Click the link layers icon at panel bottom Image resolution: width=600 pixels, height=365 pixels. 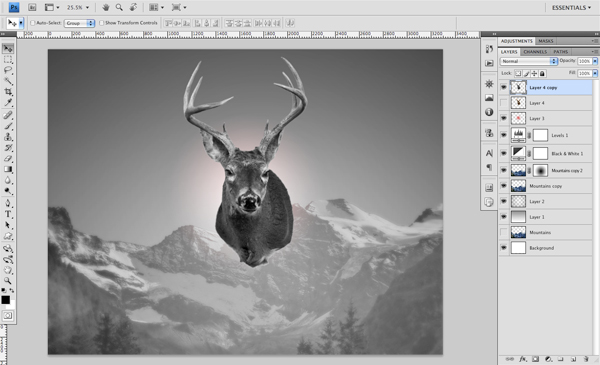[509, 359]
